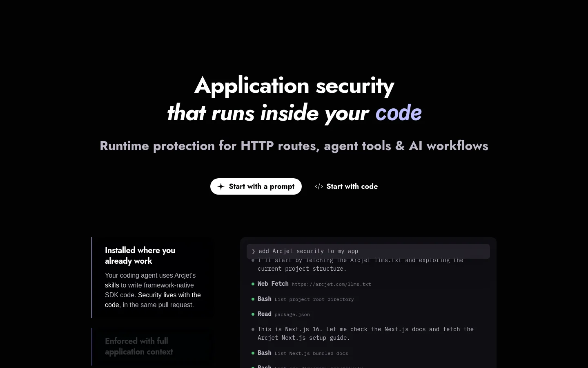Click the headline word 'code'
Screen dimensions: 588x368
pyautogui.click(x=399, y=113)
